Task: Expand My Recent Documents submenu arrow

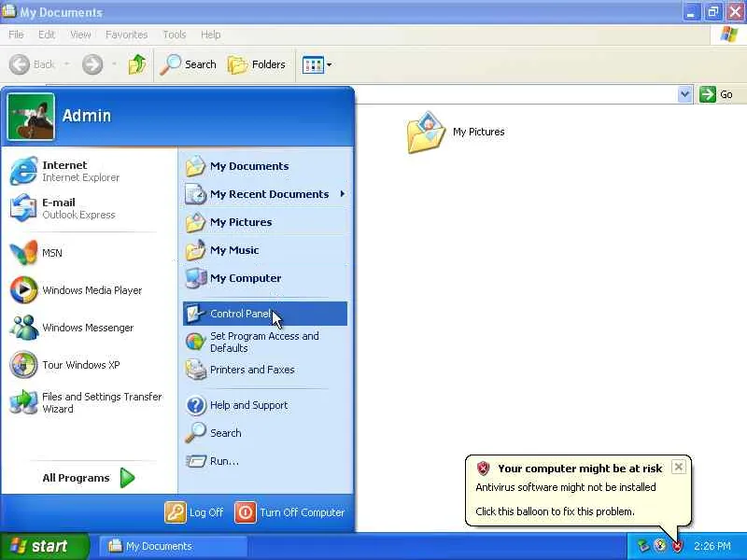Action: [343, 194]
